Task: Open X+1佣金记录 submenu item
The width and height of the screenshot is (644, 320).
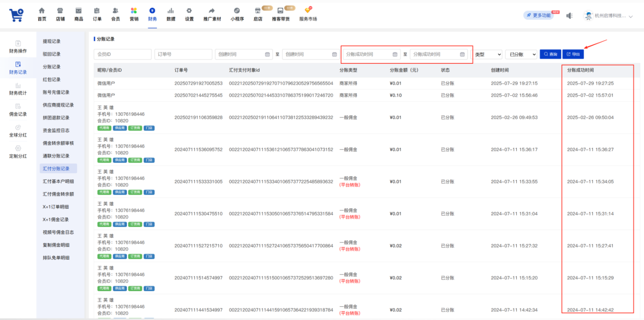Action: pos(56,219)
